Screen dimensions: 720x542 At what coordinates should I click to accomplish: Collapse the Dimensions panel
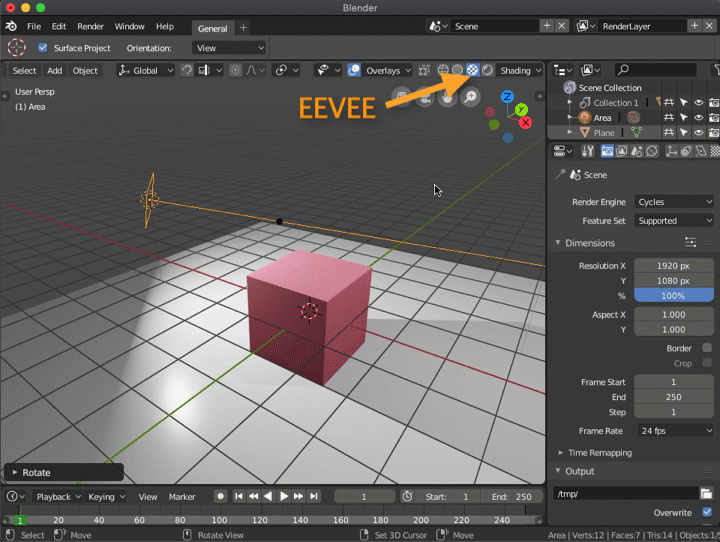click(557, 243)
